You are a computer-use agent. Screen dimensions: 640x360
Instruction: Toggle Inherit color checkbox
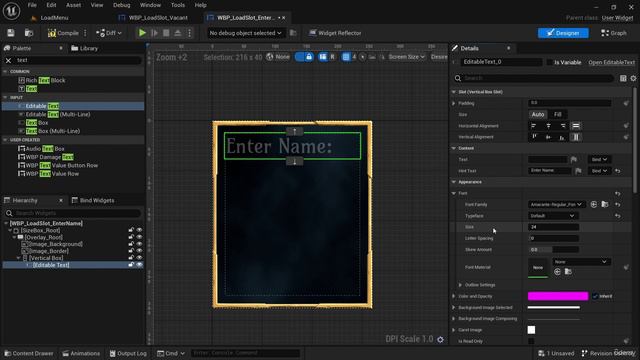point(595,296)
